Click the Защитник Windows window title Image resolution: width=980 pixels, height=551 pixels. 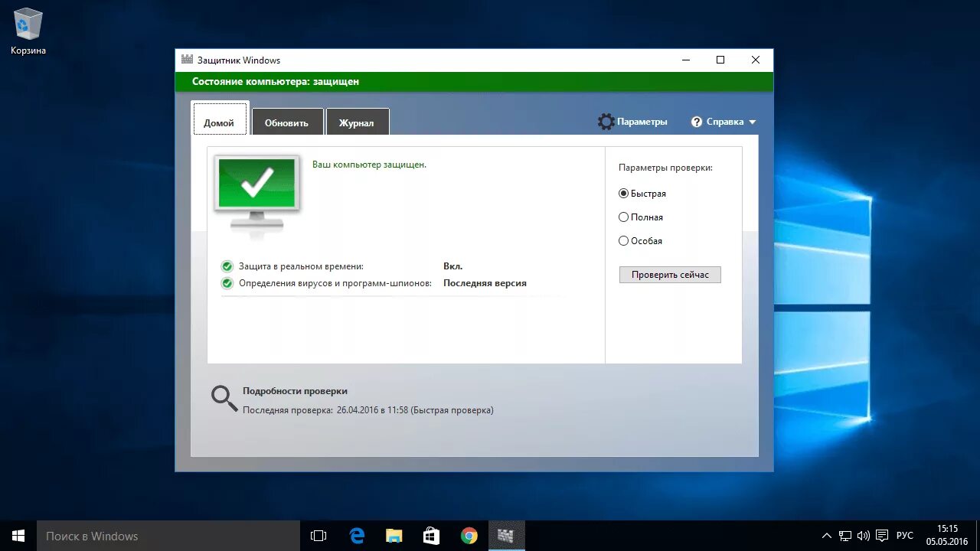tap(239, 60)
